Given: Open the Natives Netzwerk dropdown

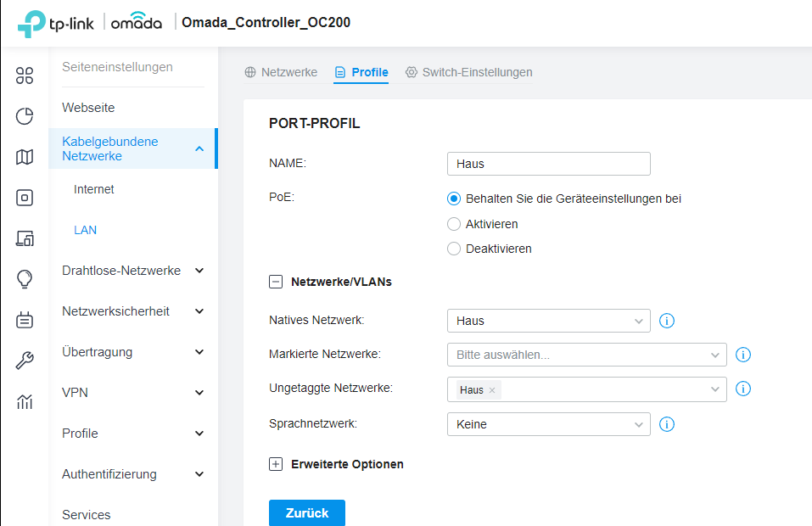Looking at the screenshot, I should point(548,321).
